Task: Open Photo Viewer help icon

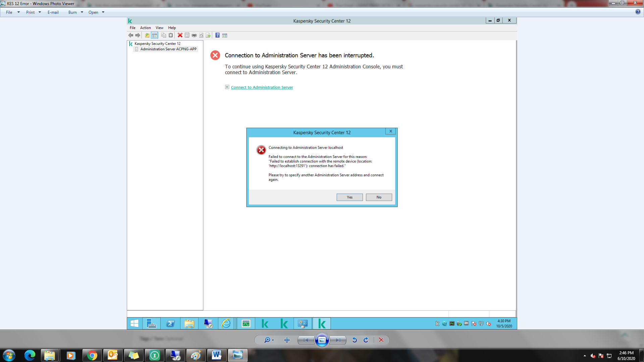Action: coord(638,12)
